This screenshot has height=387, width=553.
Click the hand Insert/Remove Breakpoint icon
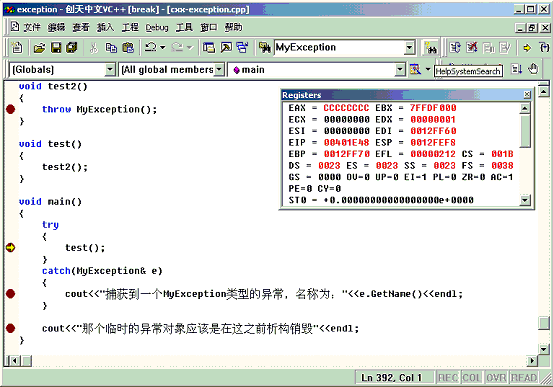tap(533, 69)
